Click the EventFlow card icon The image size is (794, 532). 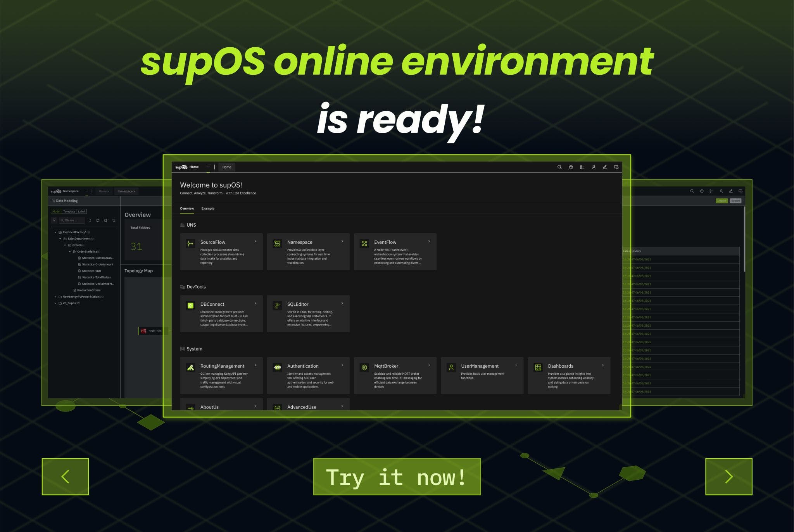click(364, 244)
